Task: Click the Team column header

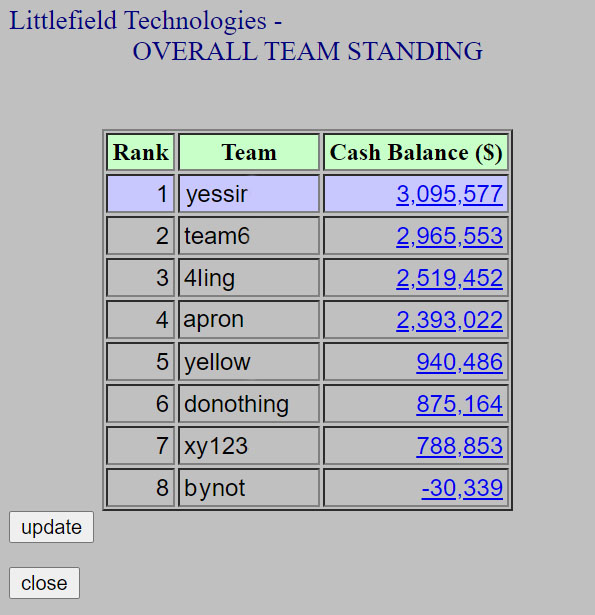Action: click(249, 152)
